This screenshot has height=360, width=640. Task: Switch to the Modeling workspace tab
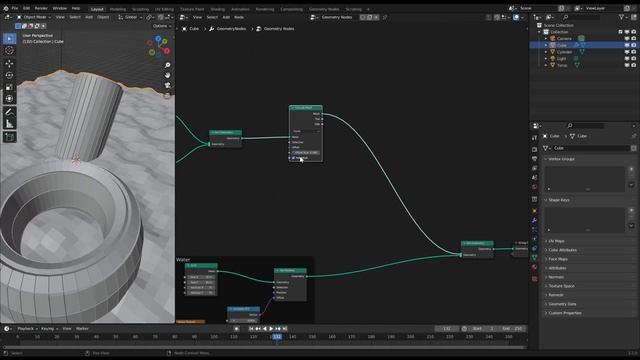click(118, 9)
